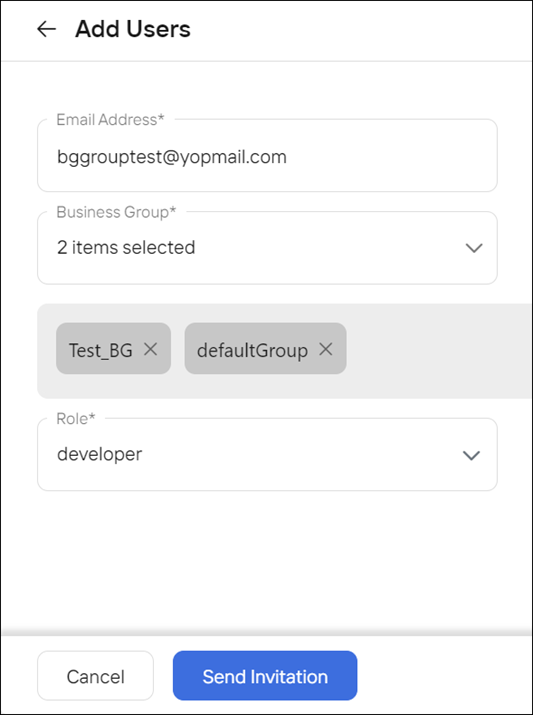533x715 pixels.
Task: Click the 'Email Address*' field label
Action: pos(110,119)
